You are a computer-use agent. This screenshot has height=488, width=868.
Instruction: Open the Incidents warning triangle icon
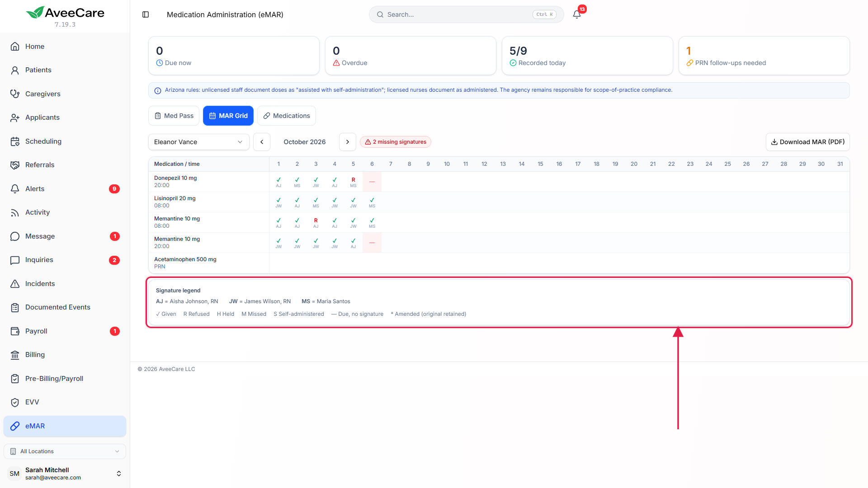pyautogui.click(x=15, y=284)
